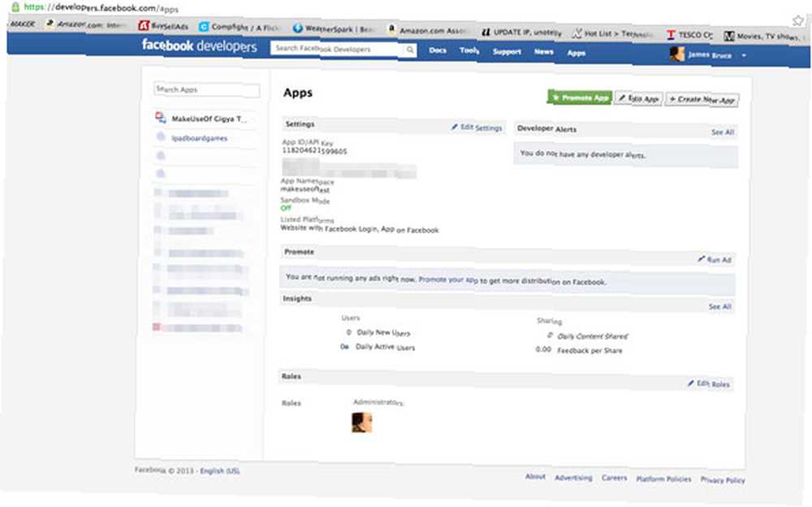Click the green Promote App button
The height and width of the screenshot is (507, 812).
tap(580, 97)
